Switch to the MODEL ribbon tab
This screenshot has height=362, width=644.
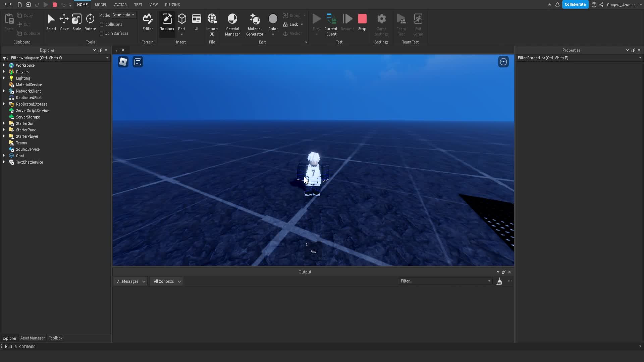101,5
